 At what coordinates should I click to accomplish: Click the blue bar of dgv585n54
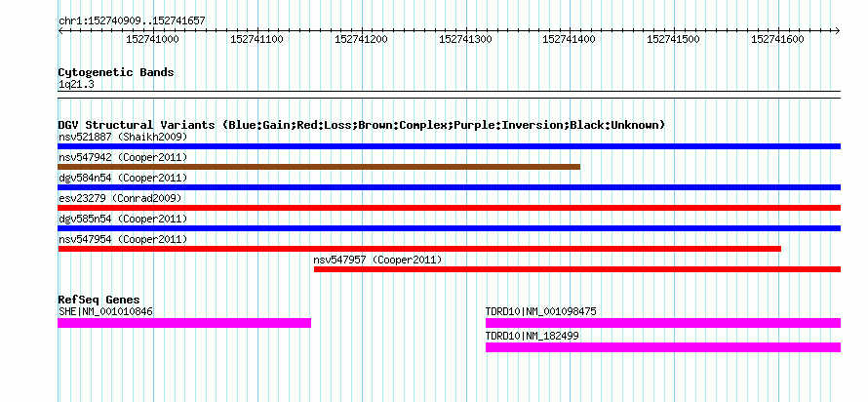449,228
